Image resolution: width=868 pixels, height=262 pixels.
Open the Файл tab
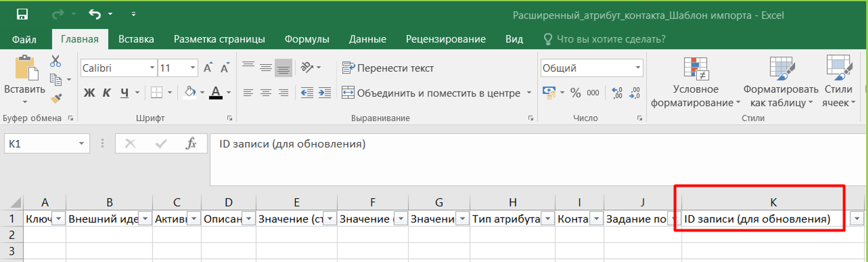[x=23, y=40]
